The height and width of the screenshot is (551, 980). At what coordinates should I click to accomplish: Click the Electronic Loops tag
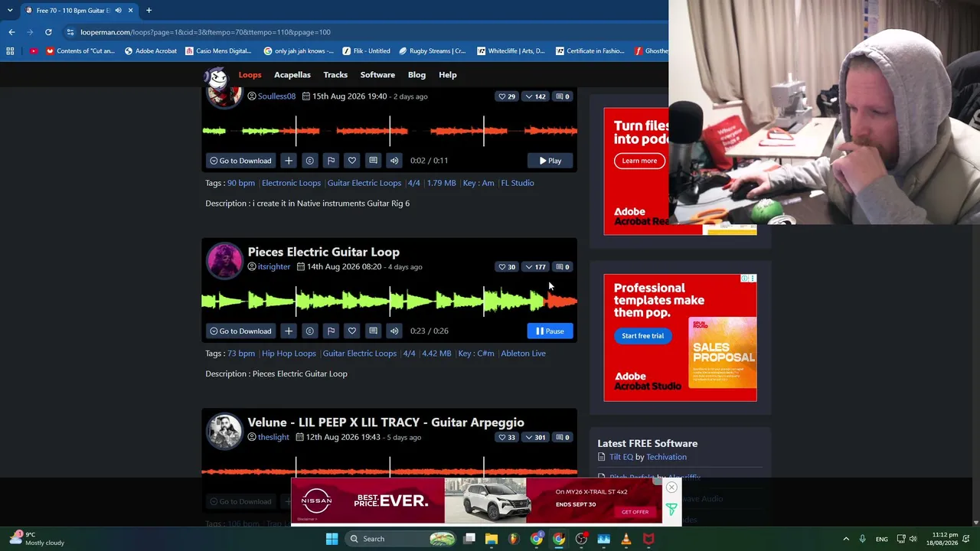point(291,183)
